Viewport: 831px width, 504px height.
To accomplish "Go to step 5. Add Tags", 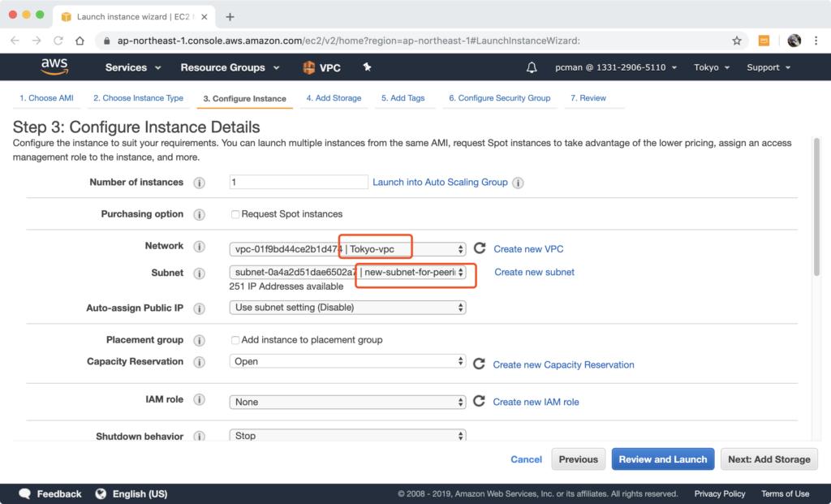I will click(403, 98).
